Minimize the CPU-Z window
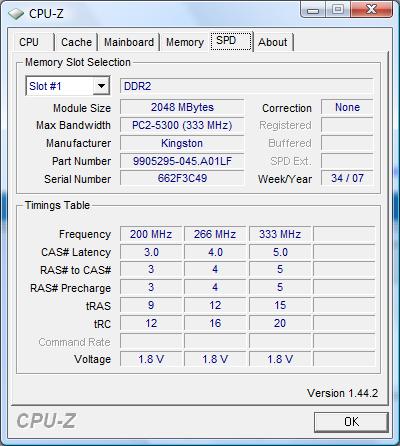This screenshot has height=446, width=400. coord(313,10)
